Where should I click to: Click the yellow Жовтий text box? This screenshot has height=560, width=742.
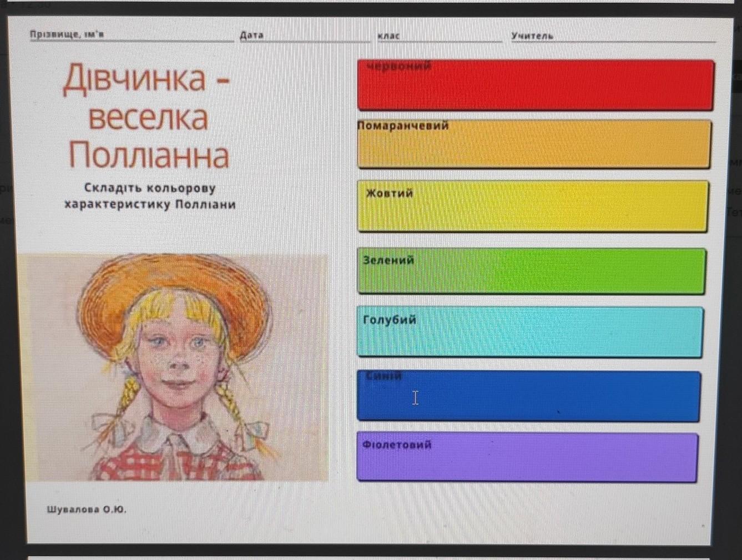pos(533,206)
